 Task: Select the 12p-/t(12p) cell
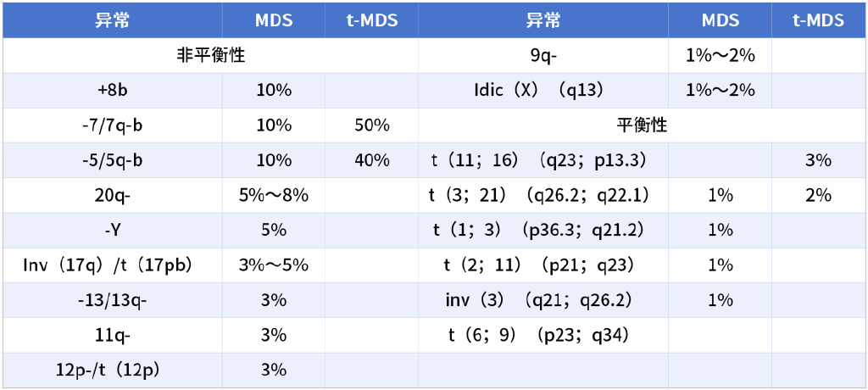[x=113, y=370]
